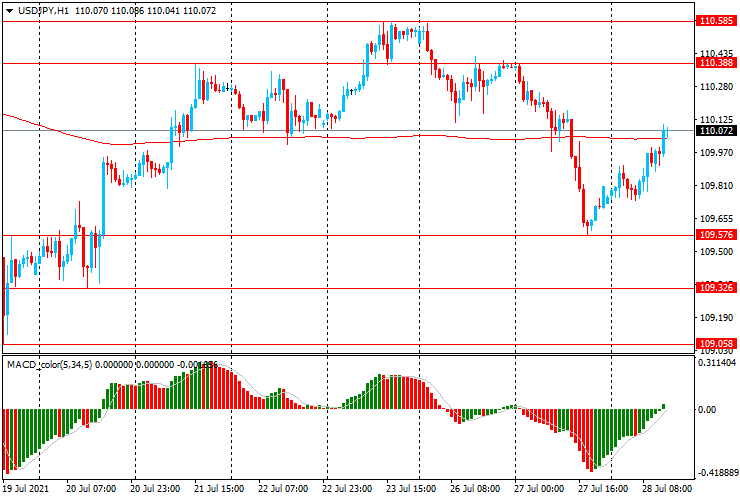Image resolution: width=740 pixels, height=500 pixels.
Task: Open the chart menu triangle beside USDJPY,H1
Action: coord(9,11)
